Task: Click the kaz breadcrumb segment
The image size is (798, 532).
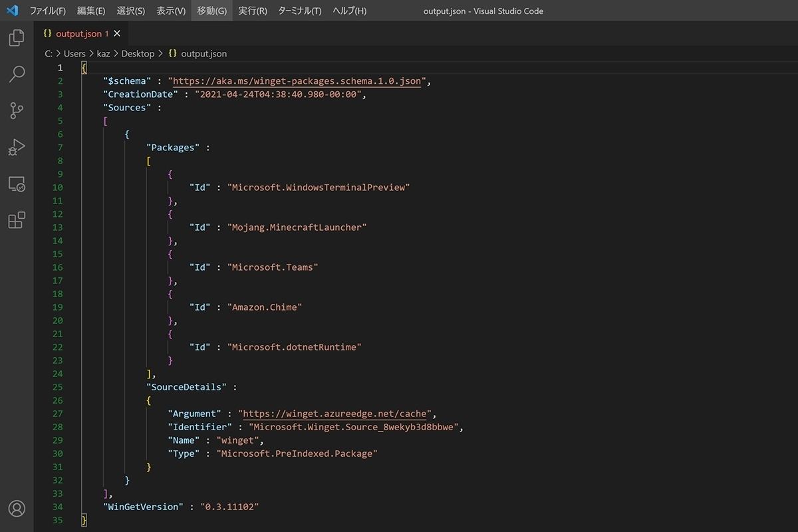Action: (x=104, y=53)
